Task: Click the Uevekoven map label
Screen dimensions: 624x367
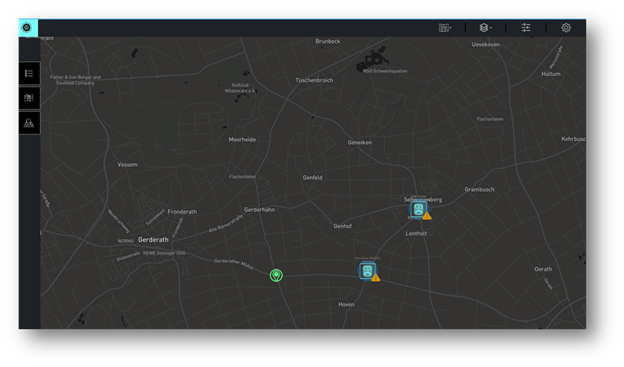Action: click(486, 45)
